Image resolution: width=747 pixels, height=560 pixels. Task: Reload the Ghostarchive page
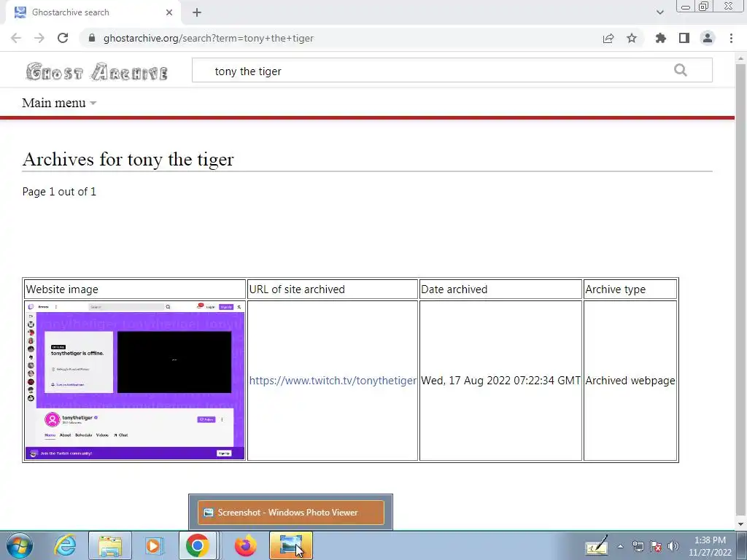[x=63, y=38]
